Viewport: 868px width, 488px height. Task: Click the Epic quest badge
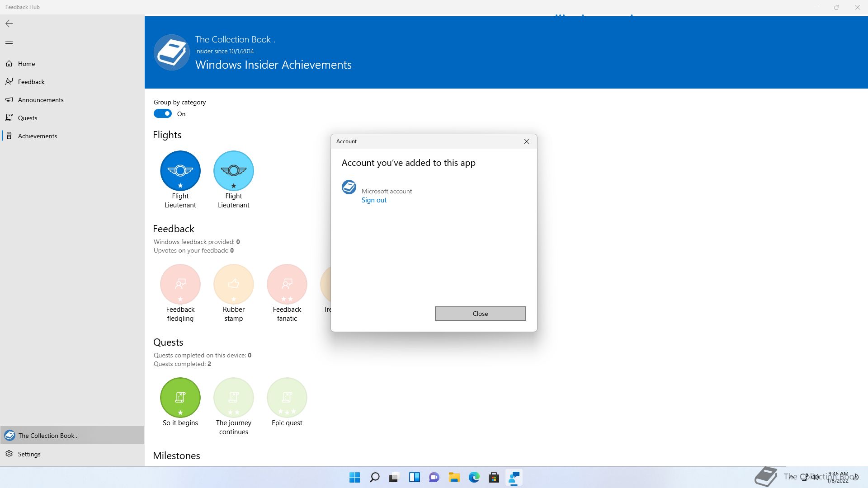point(287,398)
